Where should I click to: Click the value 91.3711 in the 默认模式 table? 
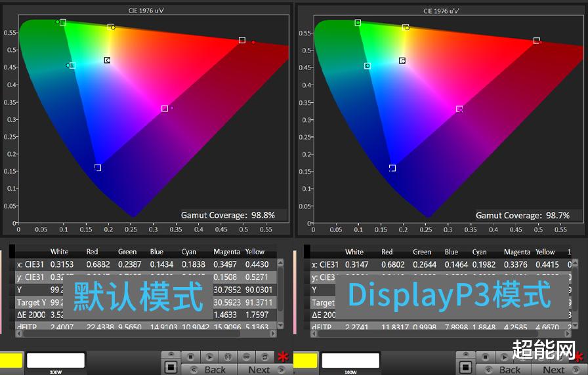pos(259,302)
